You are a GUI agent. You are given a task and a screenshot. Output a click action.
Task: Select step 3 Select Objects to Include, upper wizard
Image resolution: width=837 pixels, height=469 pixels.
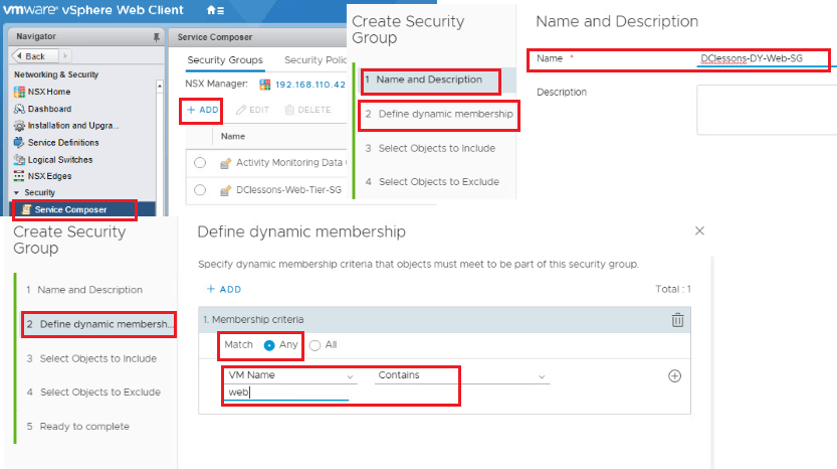[x=430, y=148]
